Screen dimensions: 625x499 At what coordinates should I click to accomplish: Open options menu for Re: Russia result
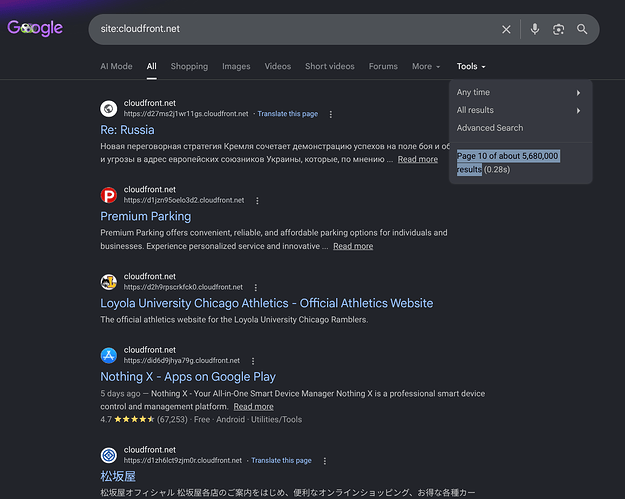tap(330, 114)
